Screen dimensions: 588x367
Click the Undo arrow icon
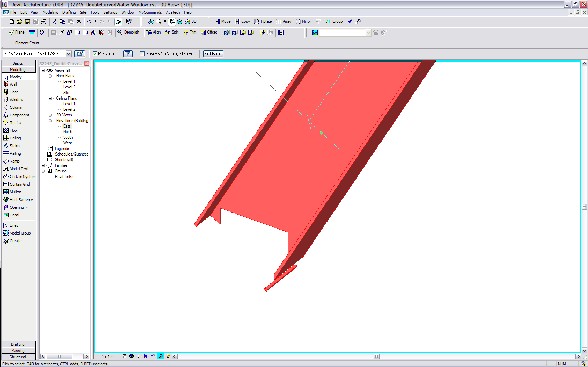coord(89,22)
